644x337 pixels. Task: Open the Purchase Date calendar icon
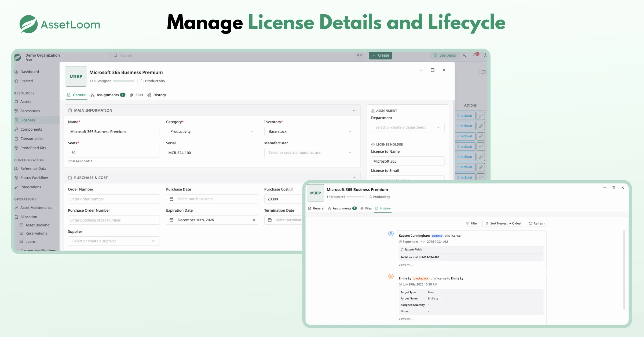171,199
